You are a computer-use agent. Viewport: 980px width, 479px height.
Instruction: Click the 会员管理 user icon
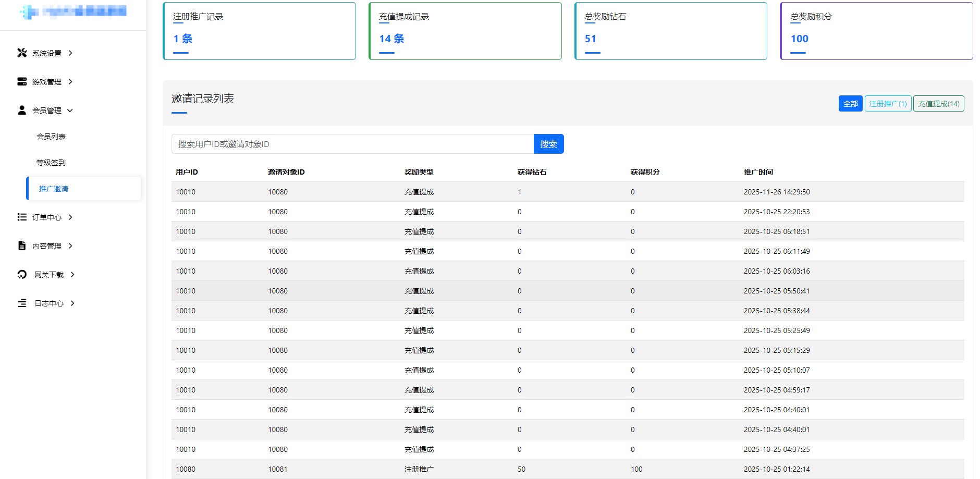pos(22,110)
